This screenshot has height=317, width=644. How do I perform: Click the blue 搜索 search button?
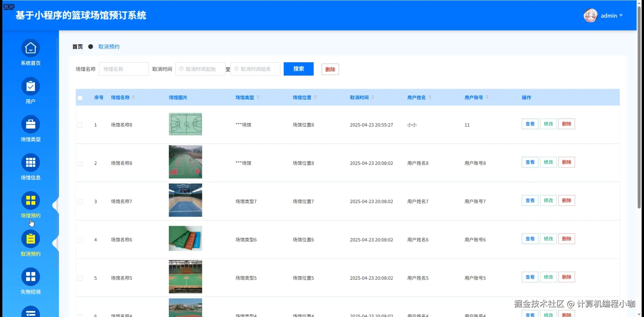[298, 69]
